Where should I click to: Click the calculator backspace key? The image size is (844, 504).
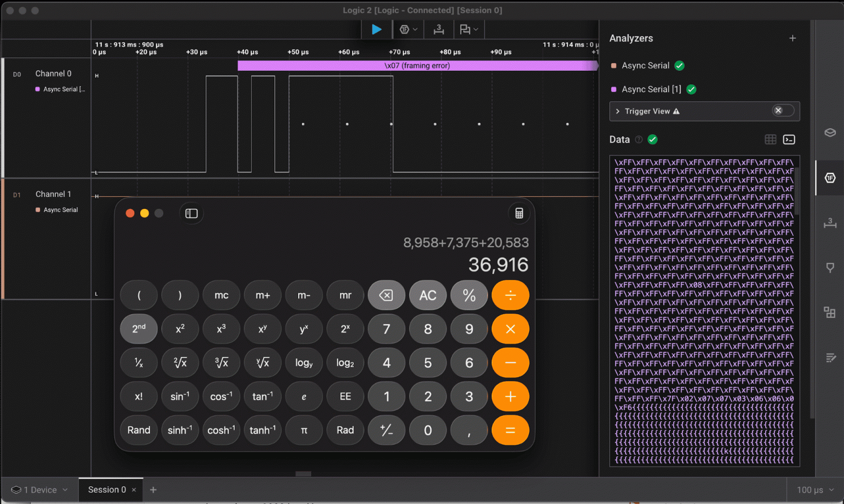click(x=386, y=295)
